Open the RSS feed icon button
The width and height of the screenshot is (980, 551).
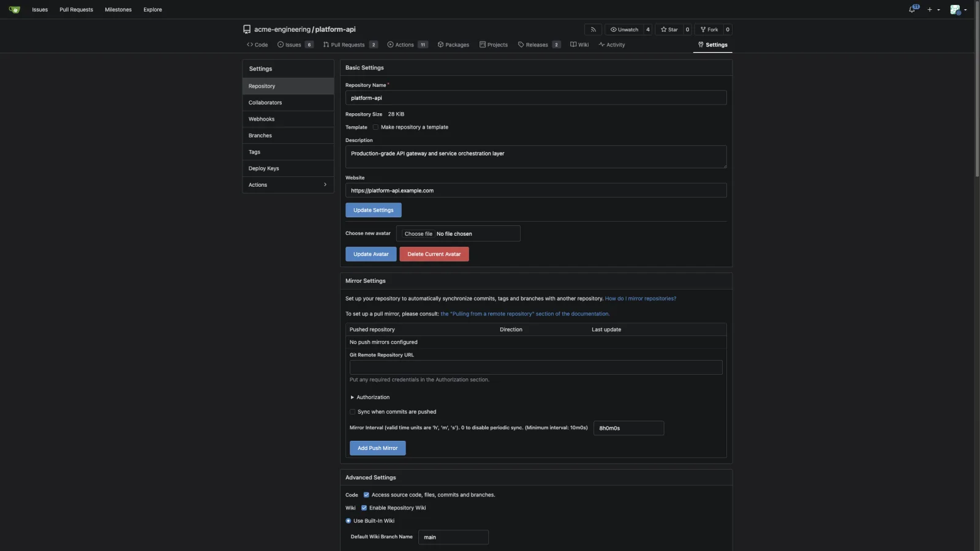(x=593, y=29)
